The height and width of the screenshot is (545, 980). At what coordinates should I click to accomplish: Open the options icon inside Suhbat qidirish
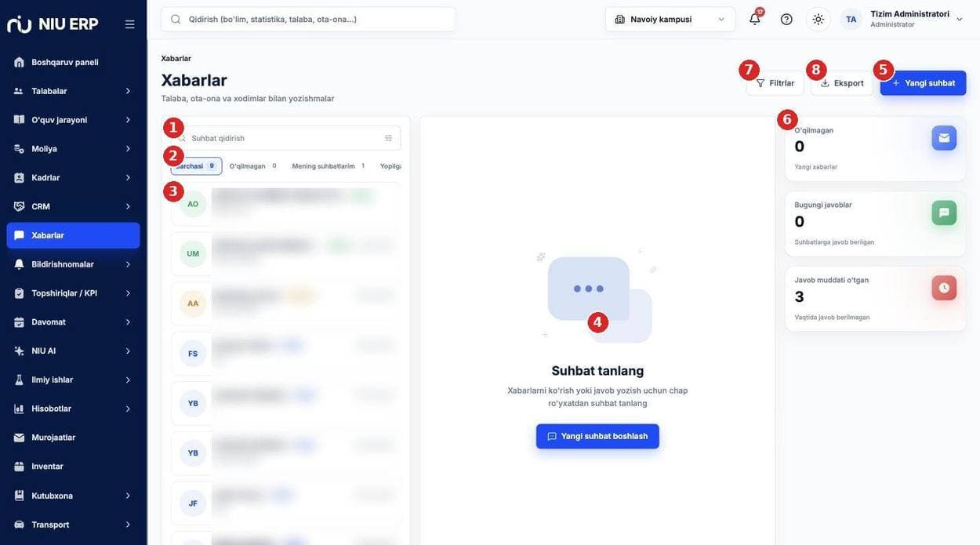coord(388,138)
